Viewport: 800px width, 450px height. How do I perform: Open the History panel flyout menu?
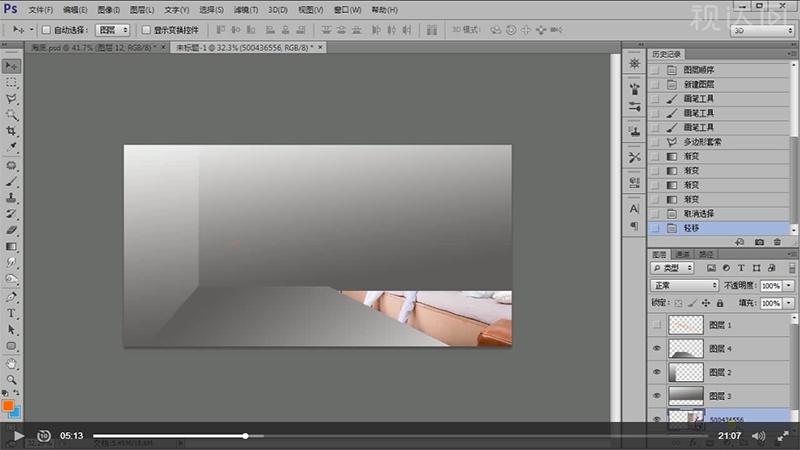tap(791, 54)
